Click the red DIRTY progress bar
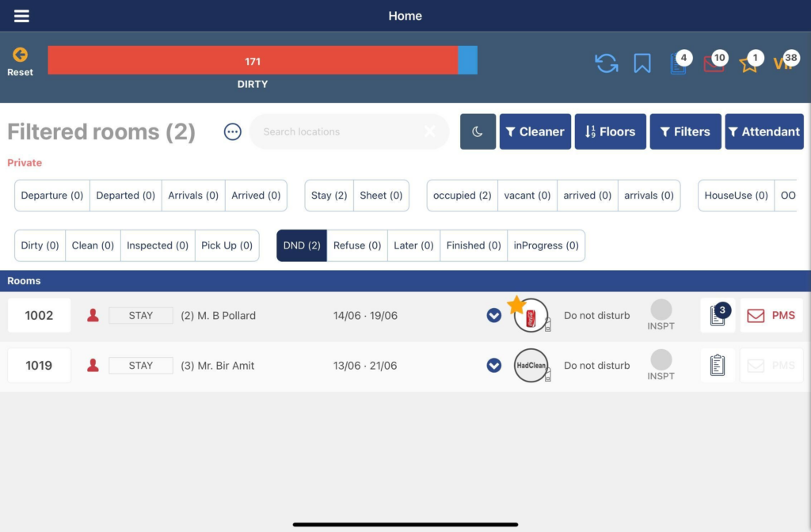Viewport: 811px width, 532px height. 253,61
